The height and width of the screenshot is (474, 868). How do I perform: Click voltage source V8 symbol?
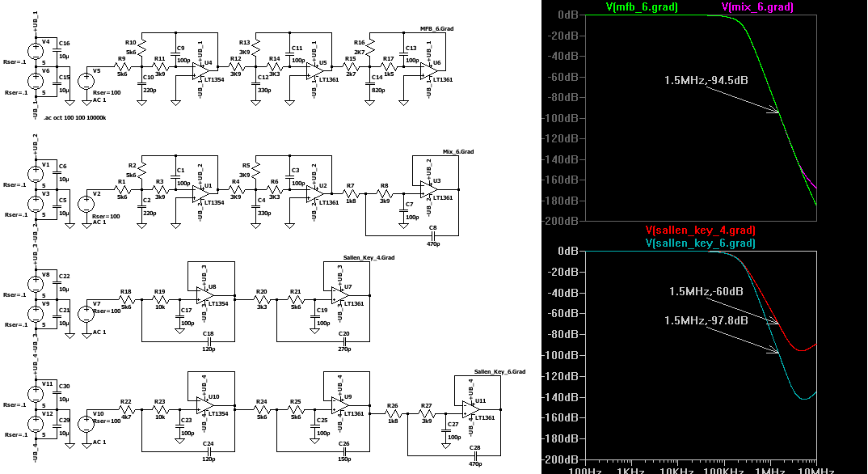click(x=36, y=284)
